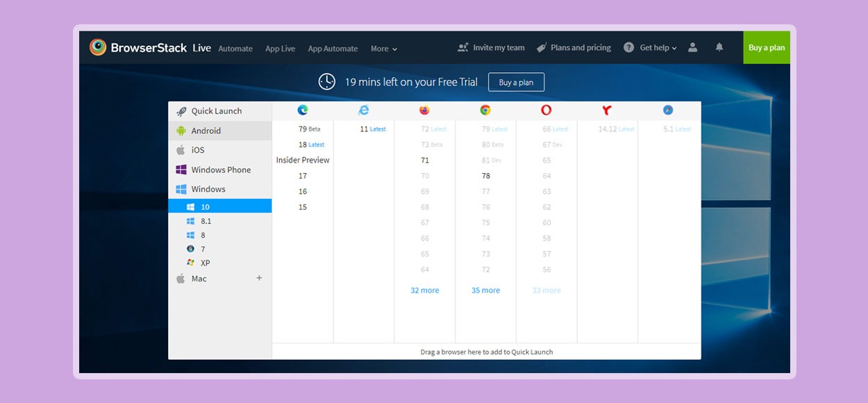Viewport: 868px width, 403px height.
Task: Launch Chrome version 78
Action: click(x=486, y=176)
